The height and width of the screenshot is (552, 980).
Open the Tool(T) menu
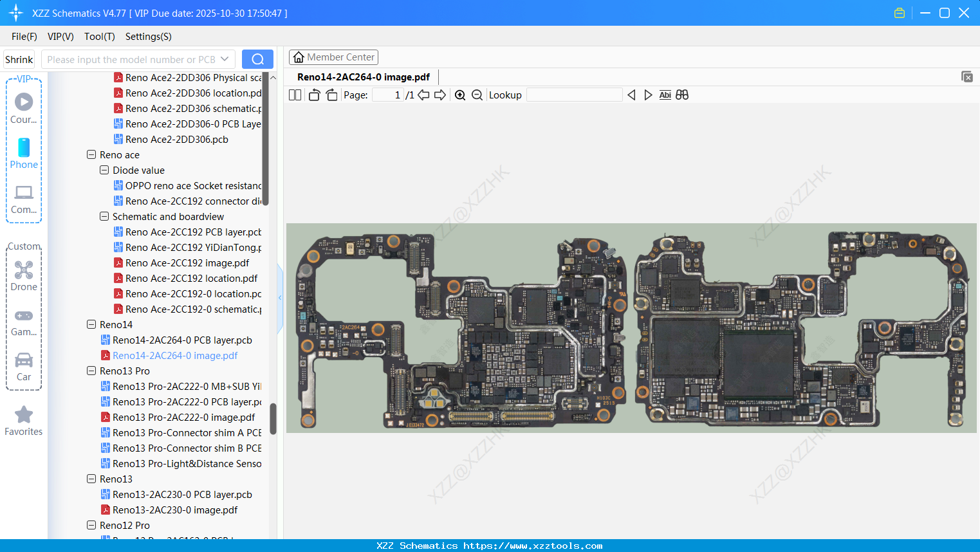[99, 37]
